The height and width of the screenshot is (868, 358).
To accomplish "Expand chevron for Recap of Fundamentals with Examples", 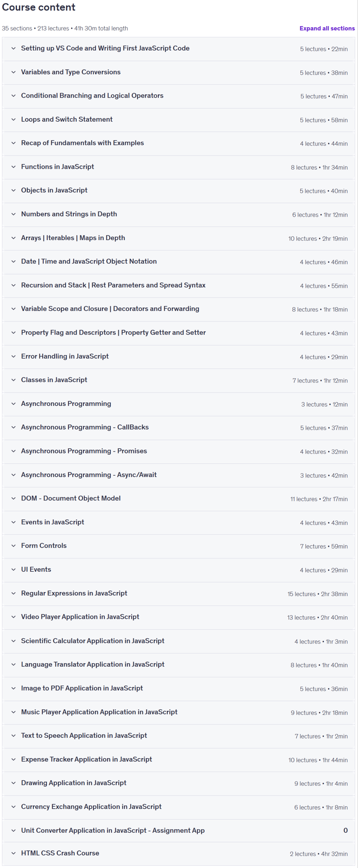I will 14,143.
